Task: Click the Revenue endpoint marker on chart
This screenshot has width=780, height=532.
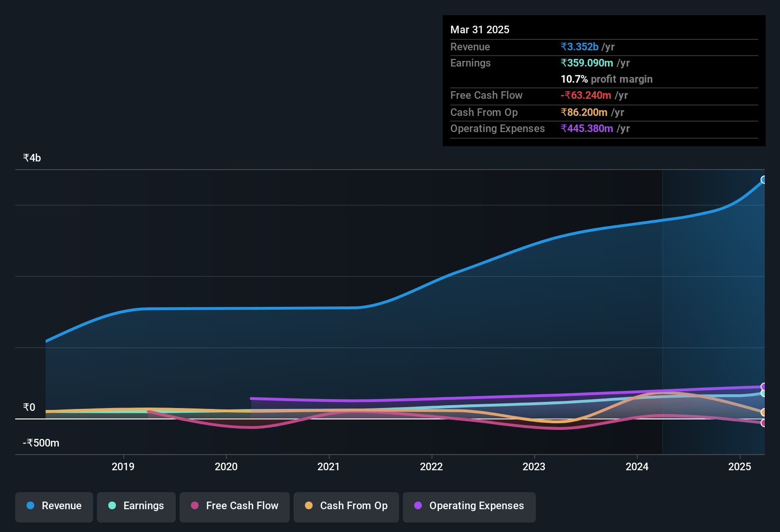Action: tap(764, 180)
